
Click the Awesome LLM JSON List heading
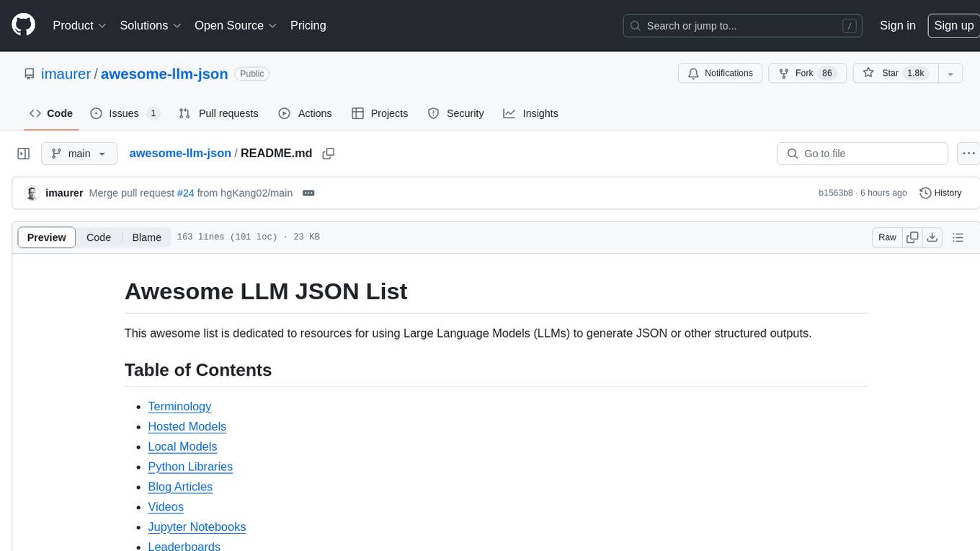point(266,291)
